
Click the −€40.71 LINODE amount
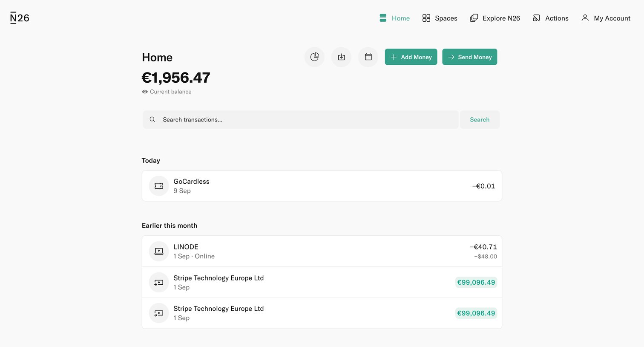(483, 247)
